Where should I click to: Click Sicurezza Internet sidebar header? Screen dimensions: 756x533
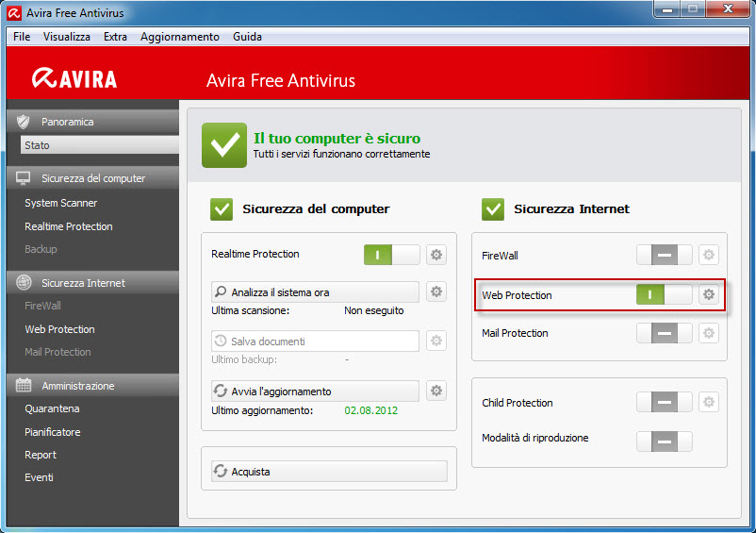point(92,283)
